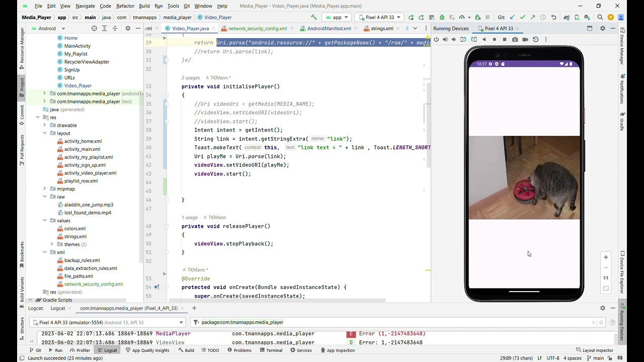This screenshot has width=644, height=362.
Task: Click the Make Project hammer icon
Action: [314, 17]
